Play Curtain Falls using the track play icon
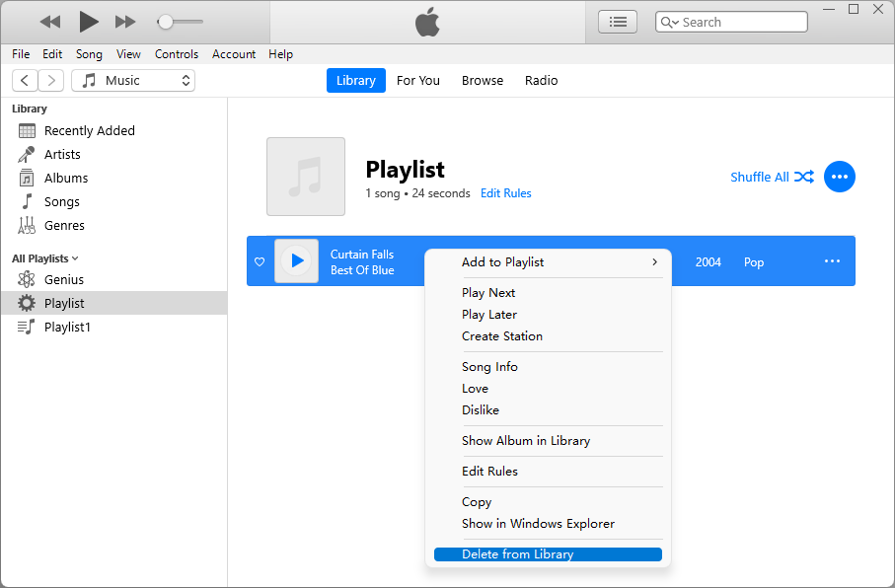895x588 pixels. [x=296, y=261]
